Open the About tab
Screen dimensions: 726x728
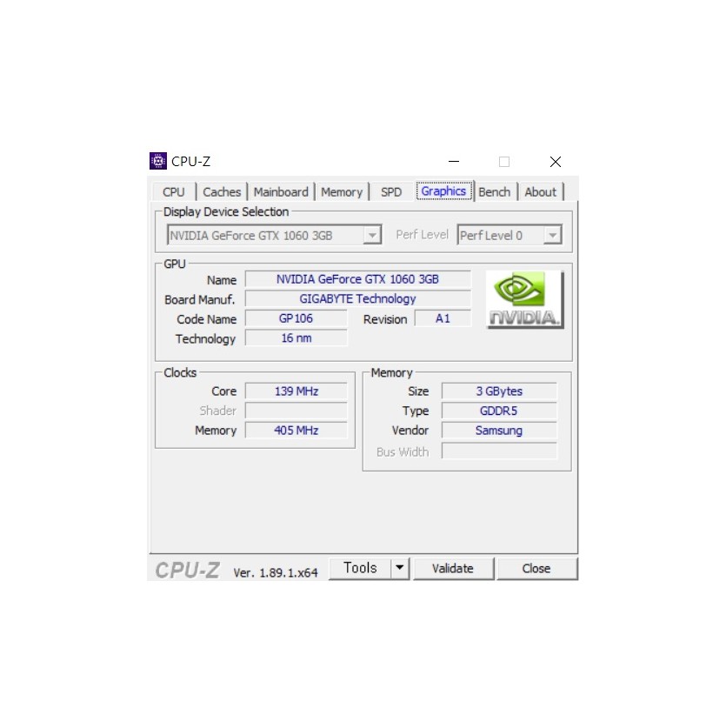tap(540, 191)
